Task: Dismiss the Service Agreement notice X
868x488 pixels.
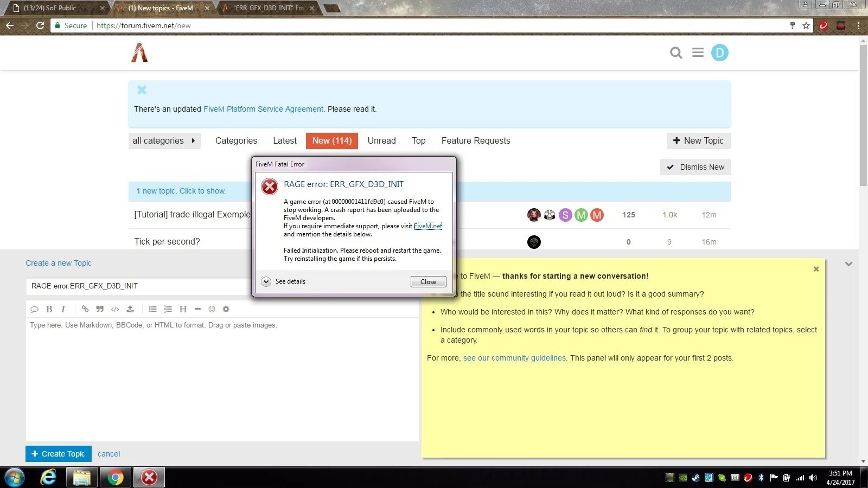Action: [142, 90]
